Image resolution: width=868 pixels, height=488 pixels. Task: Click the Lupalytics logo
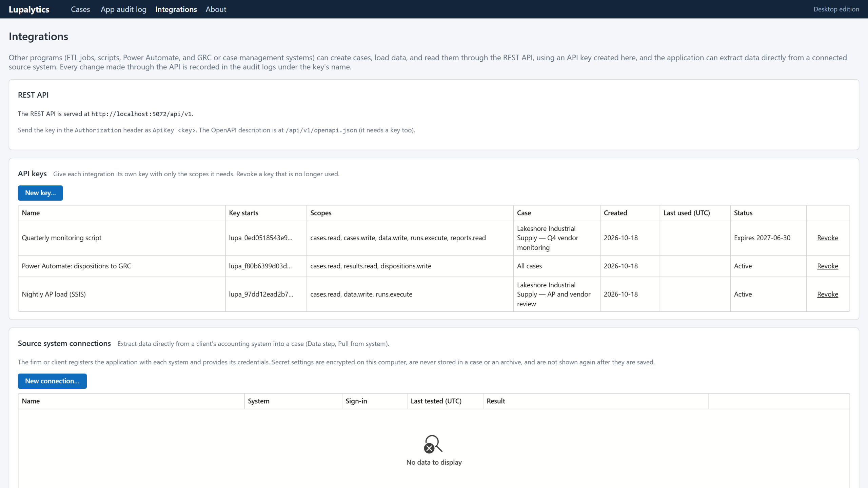tap(29, 9)
